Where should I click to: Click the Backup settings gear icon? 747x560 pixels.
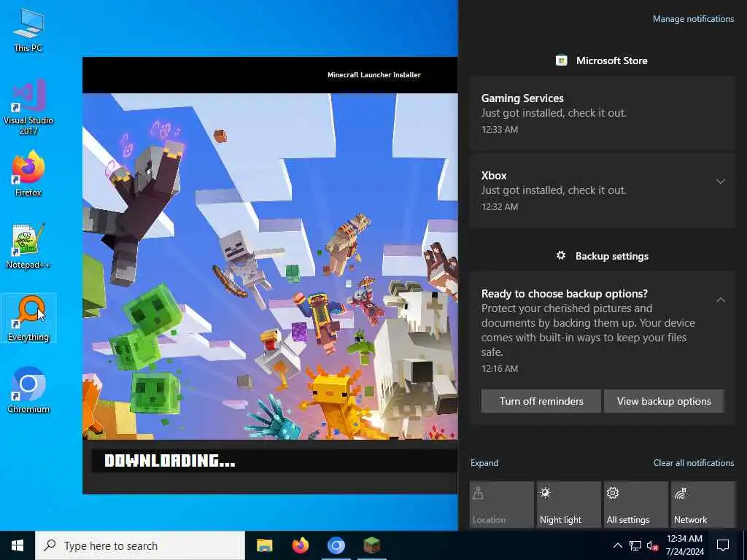pyautogui.click(x=561, y=256)
